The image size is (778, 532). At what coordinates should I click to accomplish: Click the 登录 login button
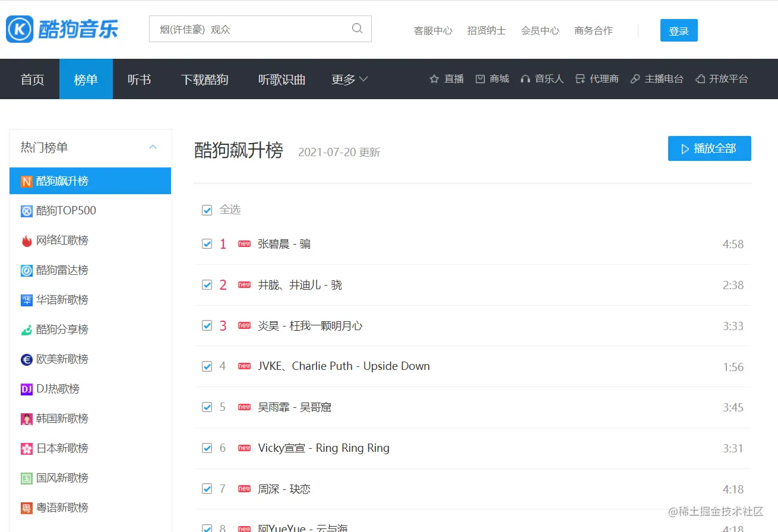click(x=679, y=30)
